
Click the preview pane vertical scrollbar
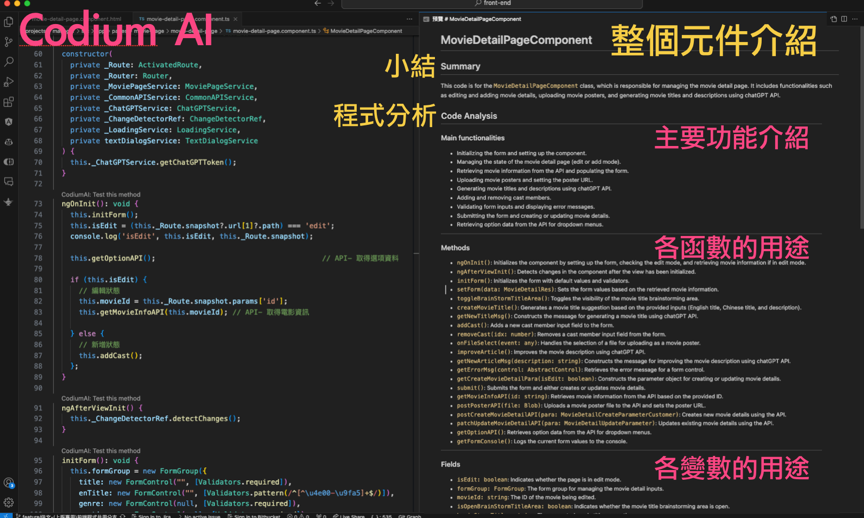click(x=861, y=127)
